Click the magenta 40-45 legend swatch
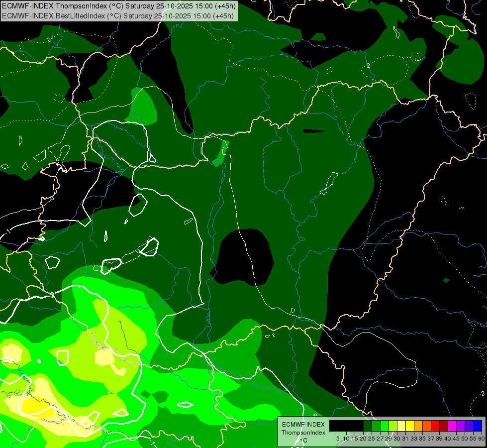Screen dimensions: 487x448 point(452,426)
